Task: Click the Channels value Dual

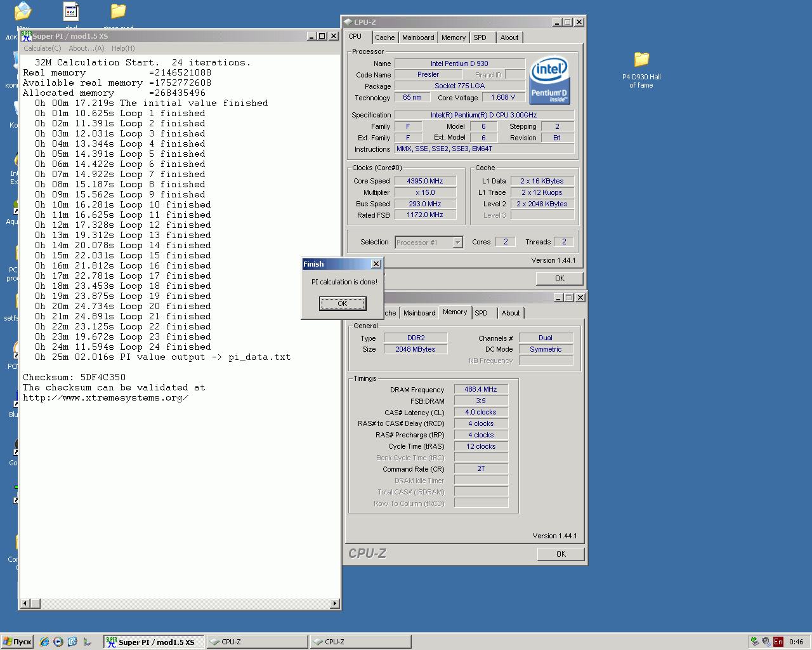Action: click(x=546, y=338)
